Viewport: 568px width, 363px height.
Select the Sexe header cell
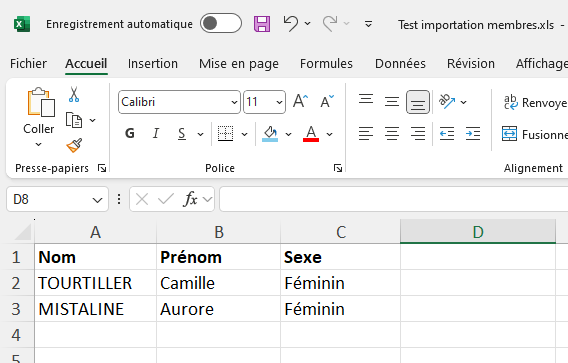tap(340, 257)
